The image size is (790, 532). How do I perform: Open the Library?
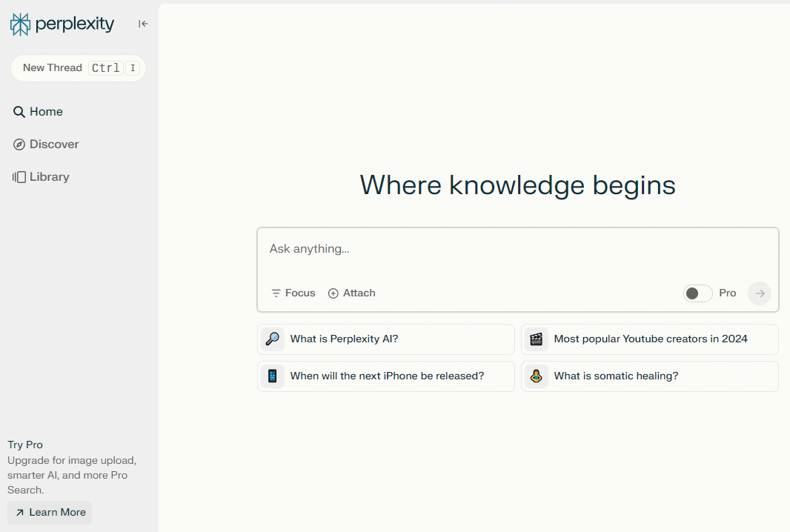[41, 177]
